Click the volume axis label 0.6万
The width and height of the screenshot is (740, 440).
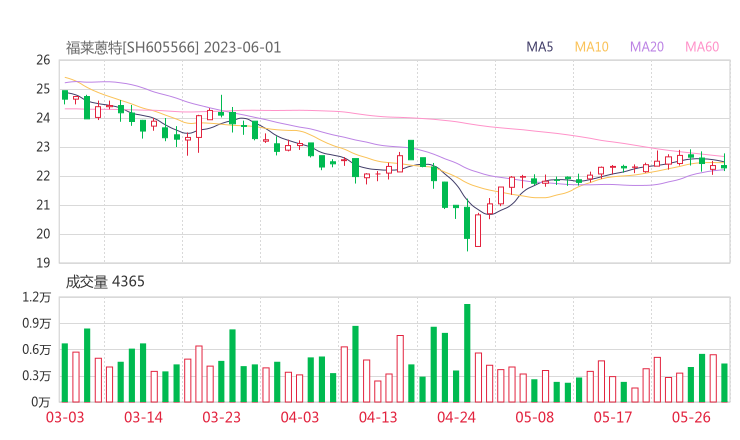(36, 349)
